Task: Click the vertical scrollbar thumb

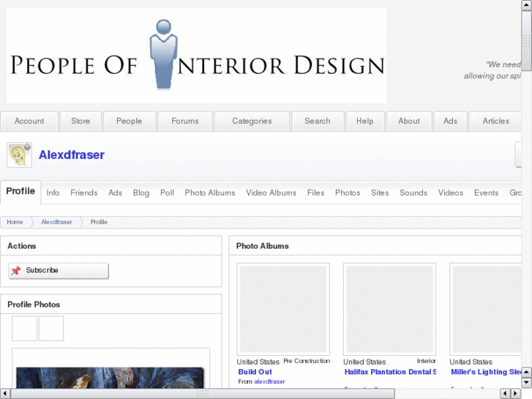Action: pos(526,41)
